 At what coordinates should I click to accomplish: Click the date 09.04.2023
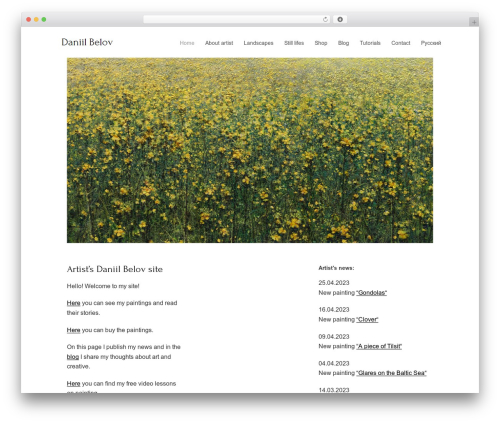coord(334,337)
